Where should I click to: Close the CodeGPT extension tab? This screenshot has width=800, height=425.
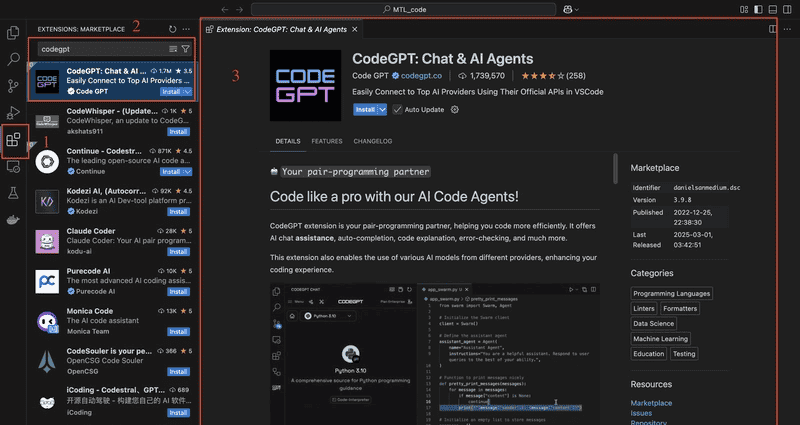click(x=355, y=29)
